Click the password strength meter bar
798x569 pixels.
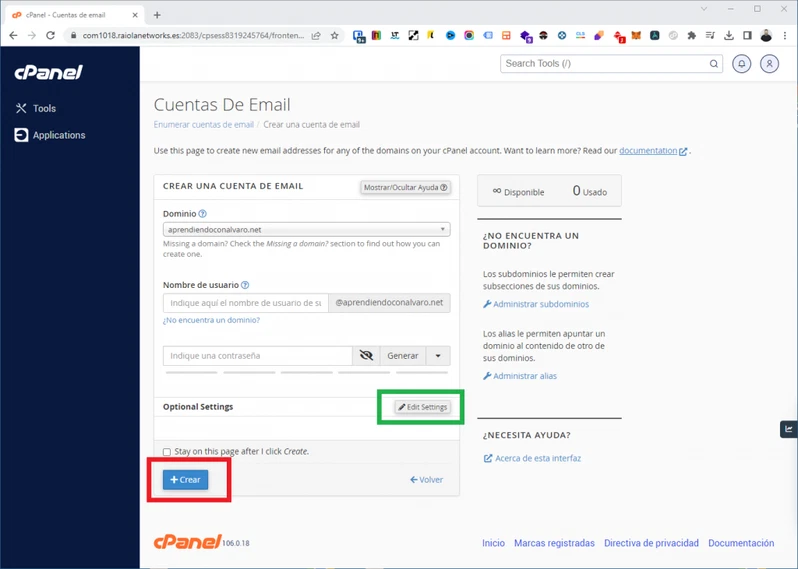[306, 372]
